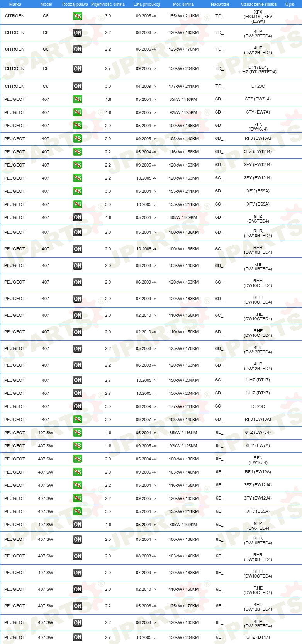Image resolution: width=302 pixels, height=644 pixels.
Task: Click the PB fuel icon in Peugeot 407 6D_ XFV (ES9A) row
Action: pos(78,191)
